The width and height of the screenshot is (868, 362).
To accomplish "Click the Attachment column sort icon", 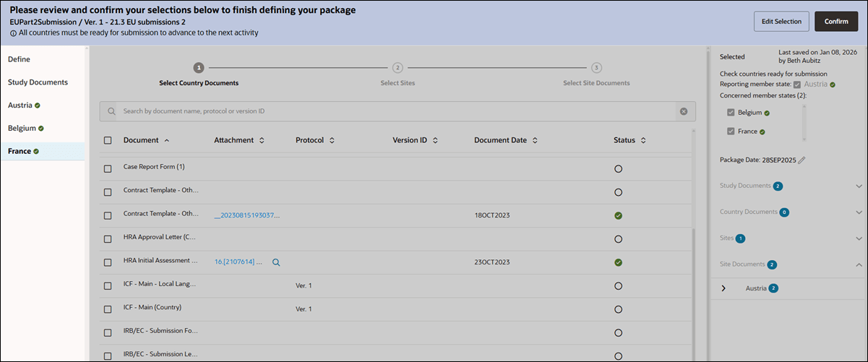I will pyautogui.click(x=262, y=140).
